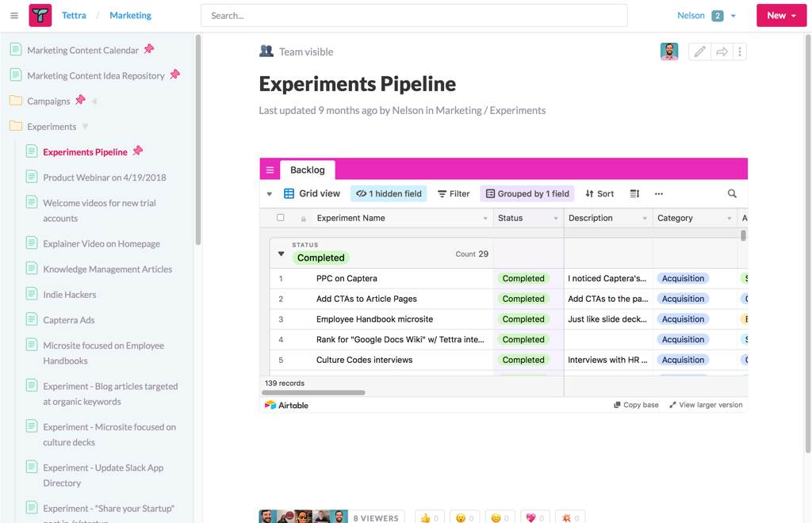Click the share arrow icon
Image resolution: width=812 pixels, height=523 pixels.
point(722,52)
